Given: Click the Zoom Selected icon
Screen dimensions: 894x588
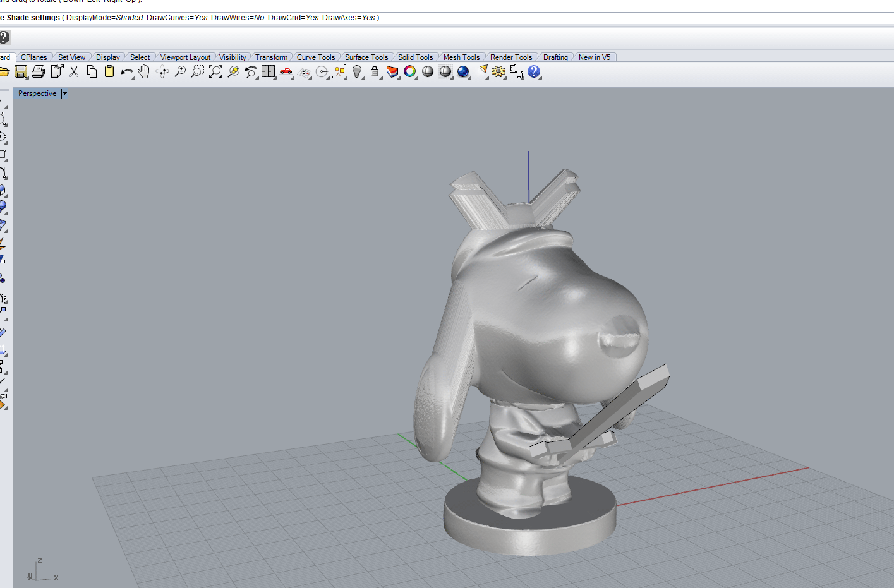Looking at the screenshot, I should pos(233,72).
